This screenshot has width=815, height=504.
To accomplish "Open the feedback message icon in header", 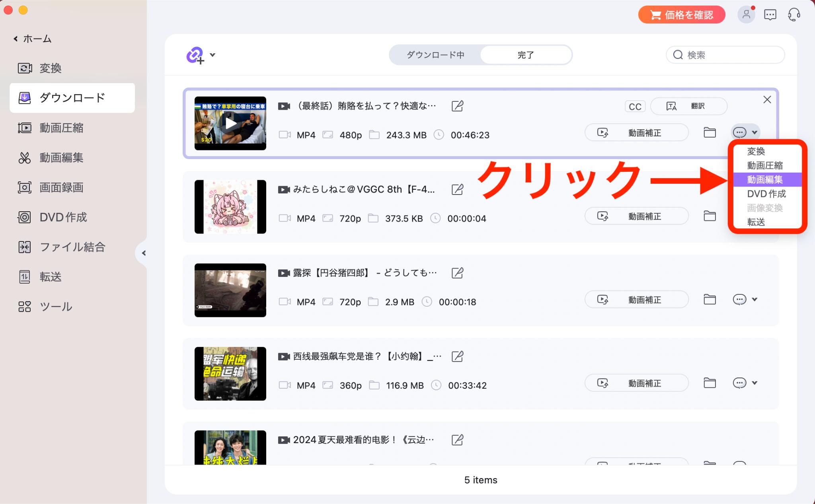I will point(770,15).
